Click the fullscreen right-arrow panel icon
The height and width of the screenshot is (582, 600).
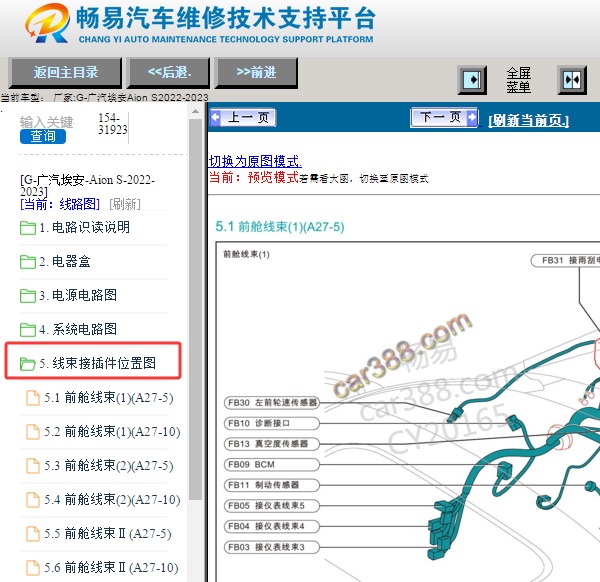[x=473, y=80]
